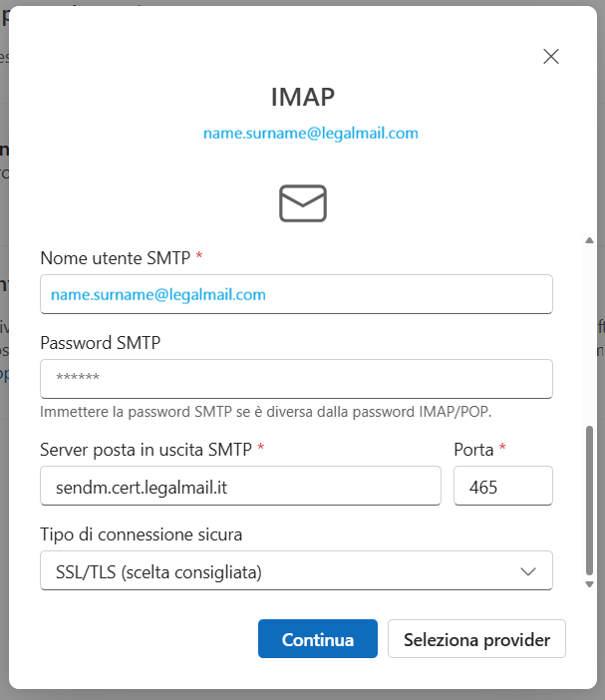Click the envelope mail icon
This screenshot has width=605, height=700.
303,203
